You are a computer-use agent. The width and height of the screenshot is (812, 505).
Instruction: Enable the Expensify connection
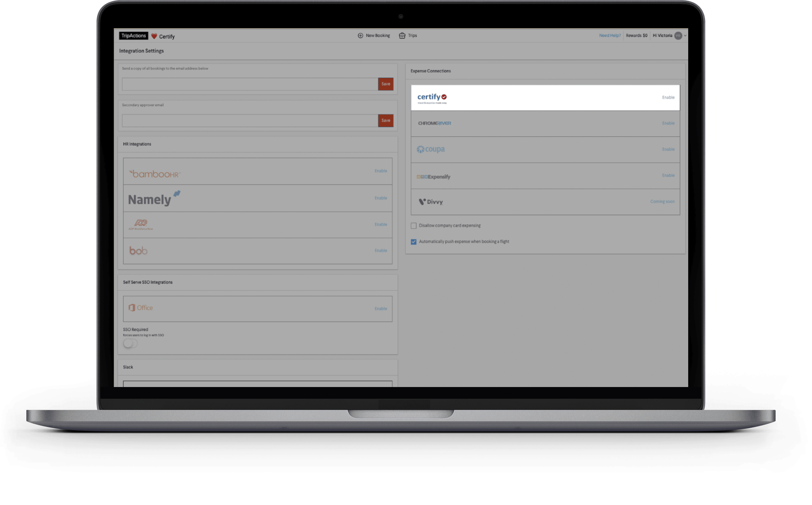(668, 175)
